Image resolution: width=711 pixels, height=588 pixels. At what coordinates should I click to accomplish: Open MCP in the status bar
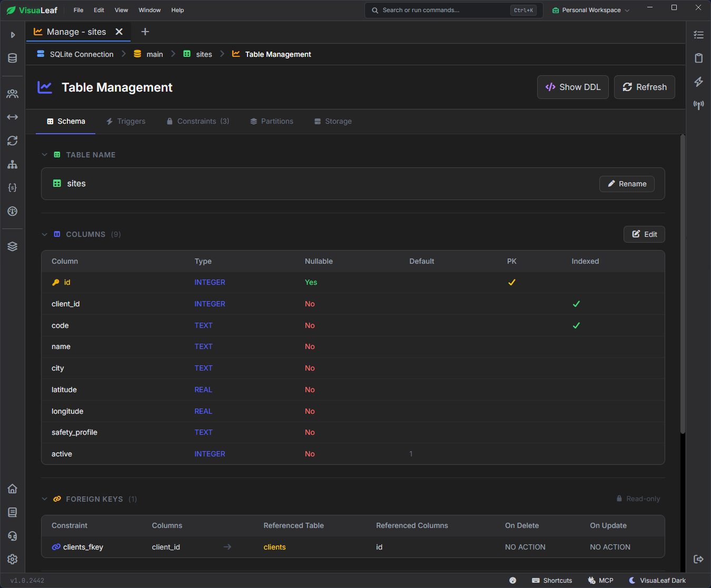tap(601, 581)
